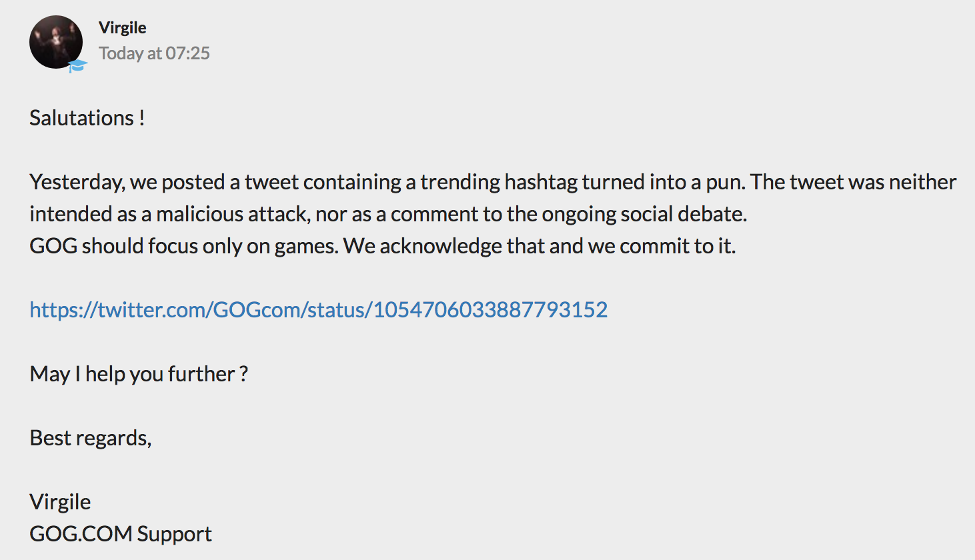The height and width of the screenshot is (560, 975).
Task: Click the 'Today at 07:25' timestamp
Action: (x=154, y=53)
